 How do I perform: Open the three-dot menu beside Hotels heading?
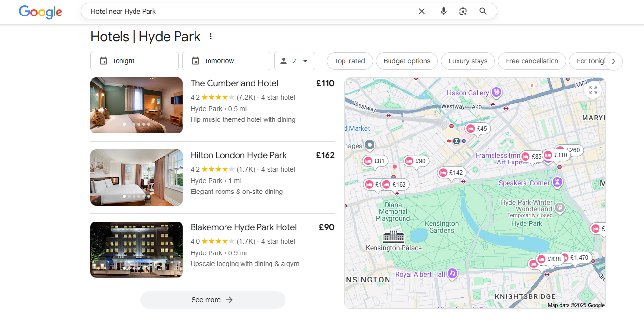(210, 37)
